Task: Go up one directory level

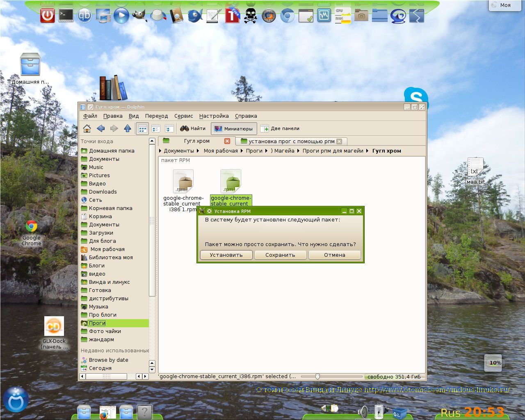Action: [x=128, y=128]
